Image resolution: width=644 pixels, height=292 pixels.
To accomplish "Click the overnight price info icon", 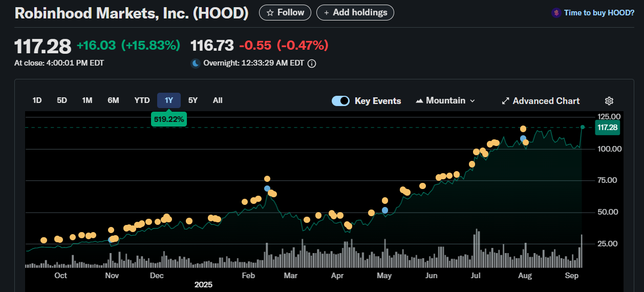I will click(312, 64).
